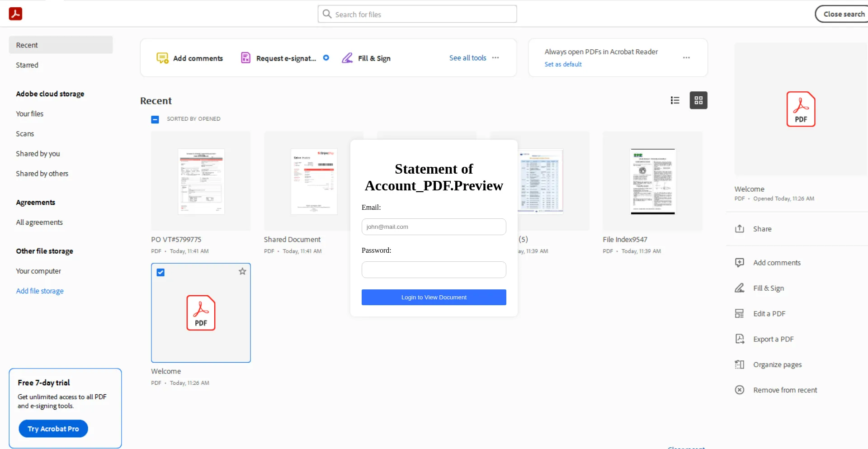Select the Fill & Sign tool

(x=366, y=58)
